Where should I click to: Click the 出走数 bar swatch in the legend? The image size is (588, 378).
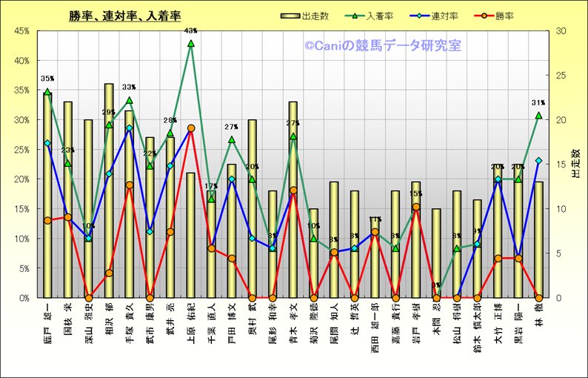[290, 16]
